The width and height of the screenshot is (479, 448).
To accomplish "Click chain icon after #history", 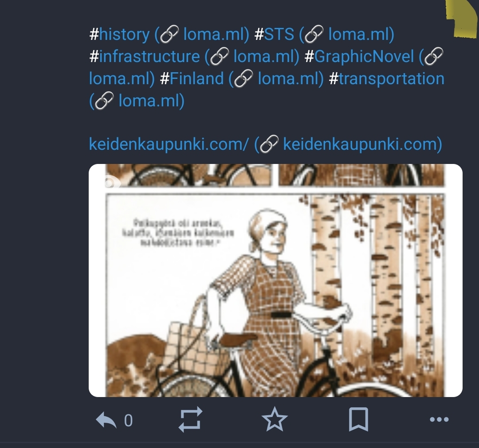I will [x=169, y=34].
